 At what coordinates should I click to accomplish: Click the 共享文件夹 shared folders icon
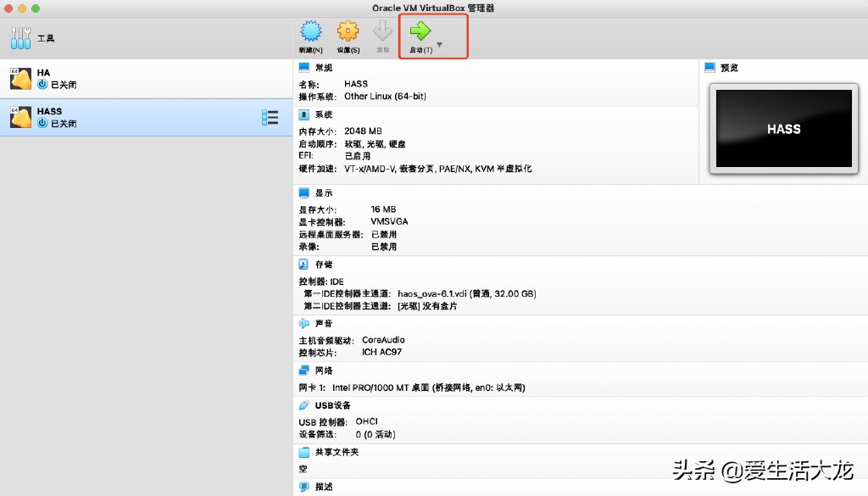click(x=304, y=452)
